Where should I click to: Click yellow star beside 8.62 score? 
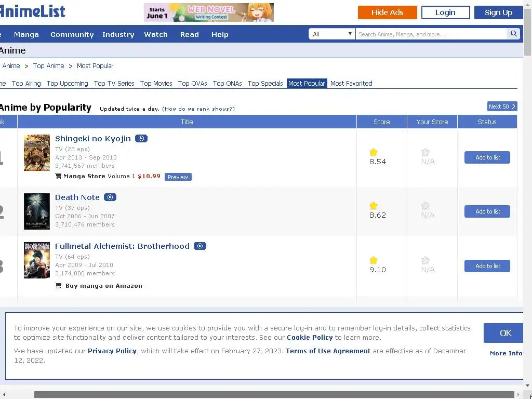click(x=373, y=206)
